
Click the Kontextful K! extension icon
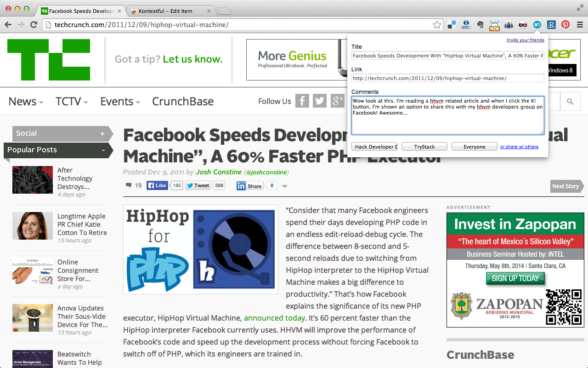[537, 25]
